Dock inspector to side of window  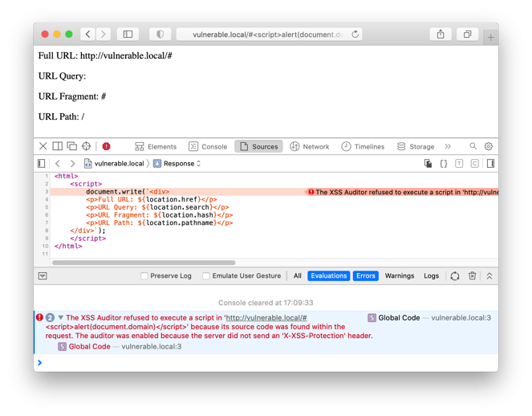(57, 146)
